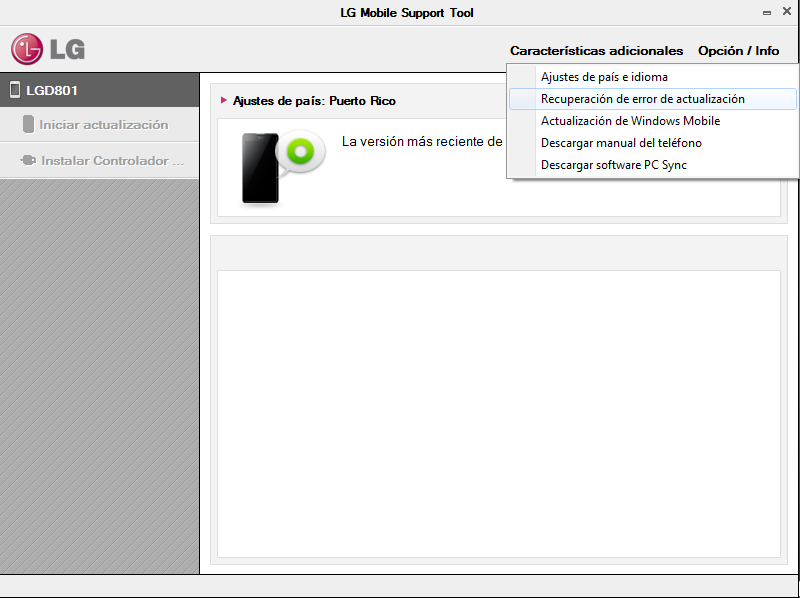Viewport: 800px width, 598px height.
Task: Click the black phone status image
Action: 260,168
